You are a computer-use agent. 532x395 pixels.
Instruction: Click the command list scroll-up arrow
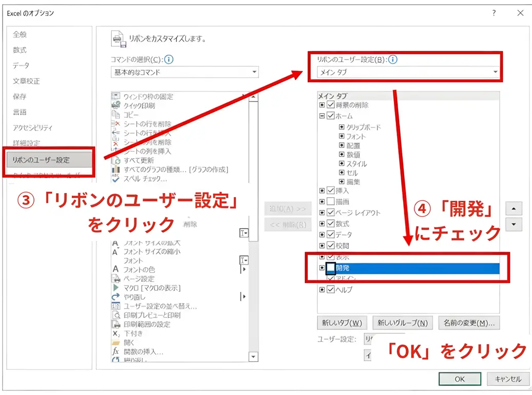pos(253,97)
